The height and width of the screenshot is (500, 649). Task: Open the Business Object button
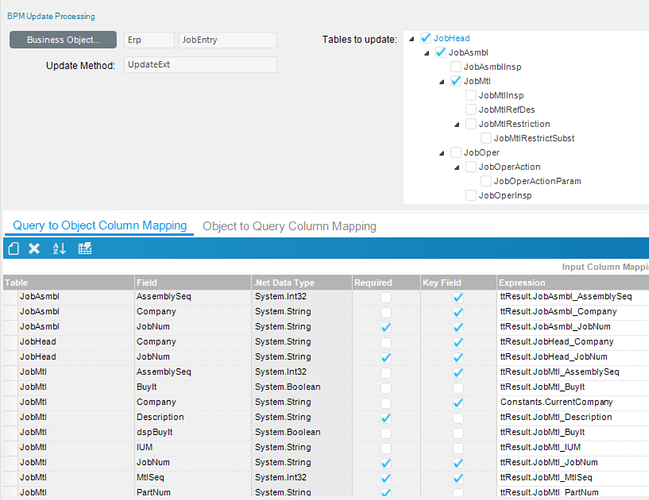(63, 40)
